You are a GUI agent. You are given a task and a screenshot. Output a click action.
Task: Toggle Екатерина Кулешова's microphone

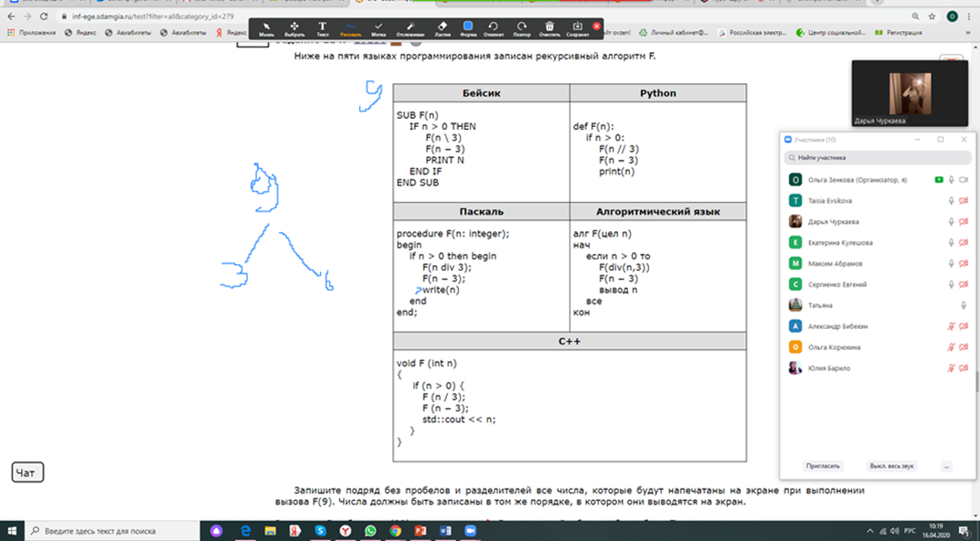point(952,242)
